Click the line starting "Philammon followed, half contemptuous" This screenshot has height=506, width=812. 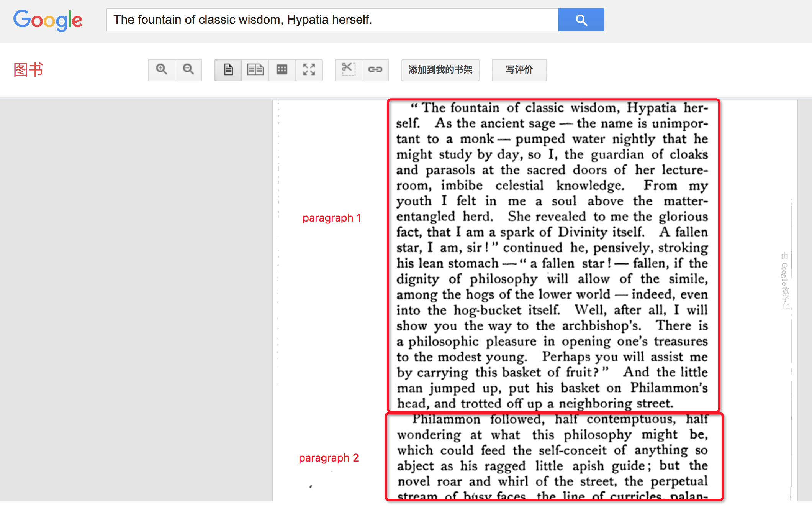tap(560, 419)
